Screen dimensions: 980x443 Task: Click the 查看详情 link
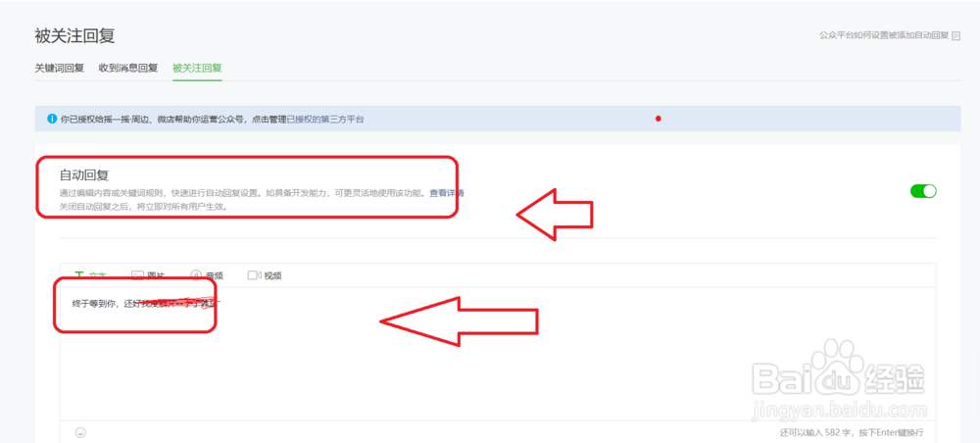tap(446, 193)
